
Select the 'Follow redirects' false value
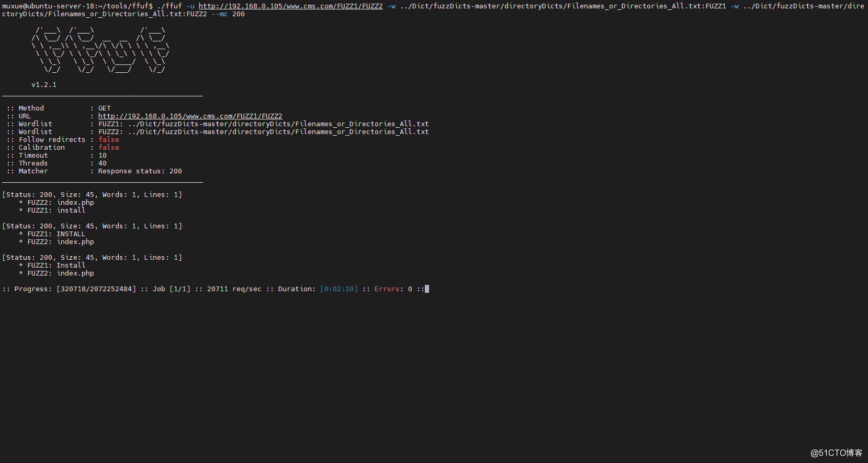click(x=109, y=140)
